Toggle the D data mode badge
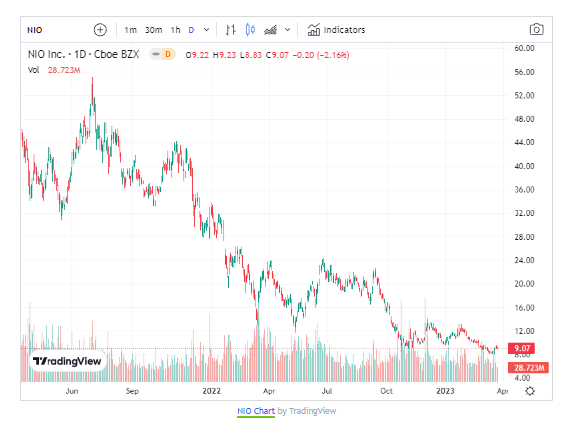 point(167,54)
